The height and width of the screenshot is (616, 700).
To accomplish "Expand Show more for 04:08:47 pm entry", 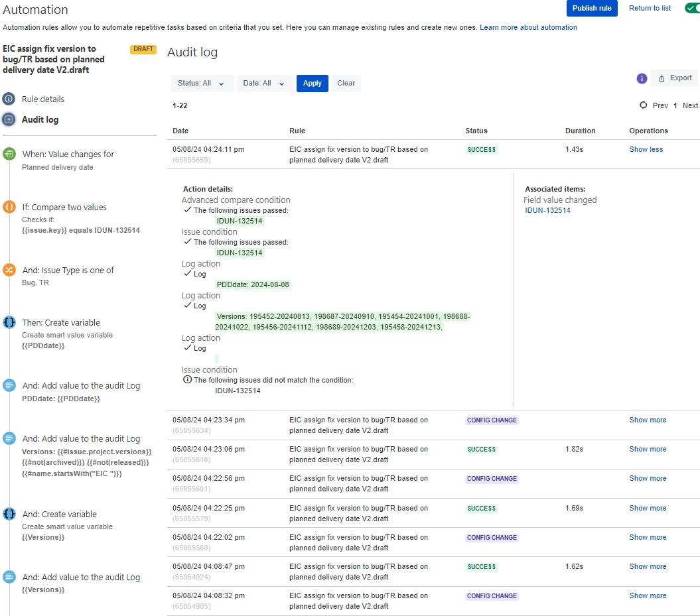I will [x=648, y=566].
